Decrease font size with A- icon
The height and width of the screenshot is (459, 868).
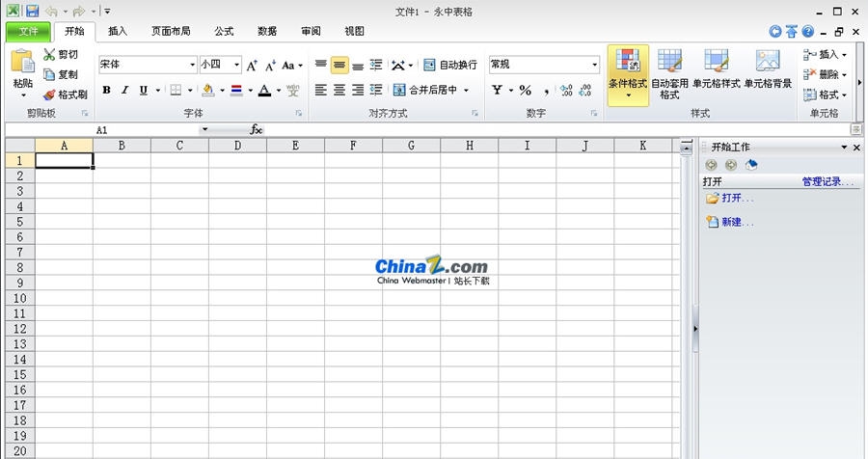pos(270,66)
